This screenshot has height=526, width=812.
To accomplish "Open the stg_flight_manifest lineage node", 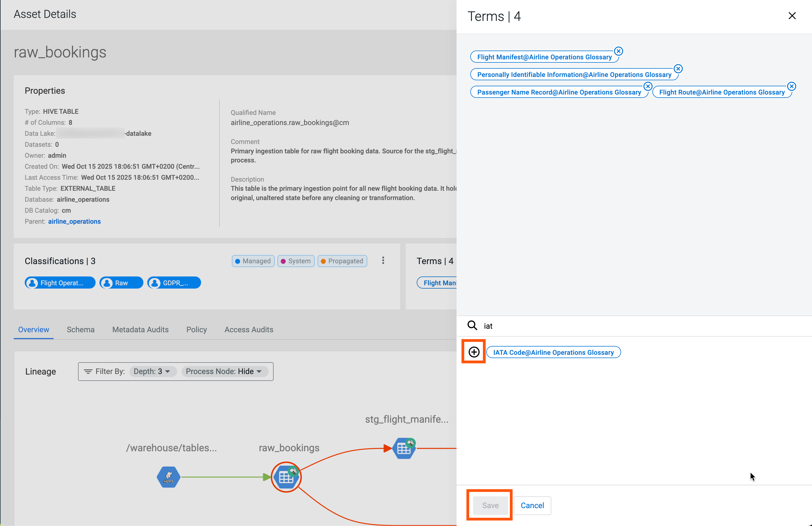I will coord(404,448).
